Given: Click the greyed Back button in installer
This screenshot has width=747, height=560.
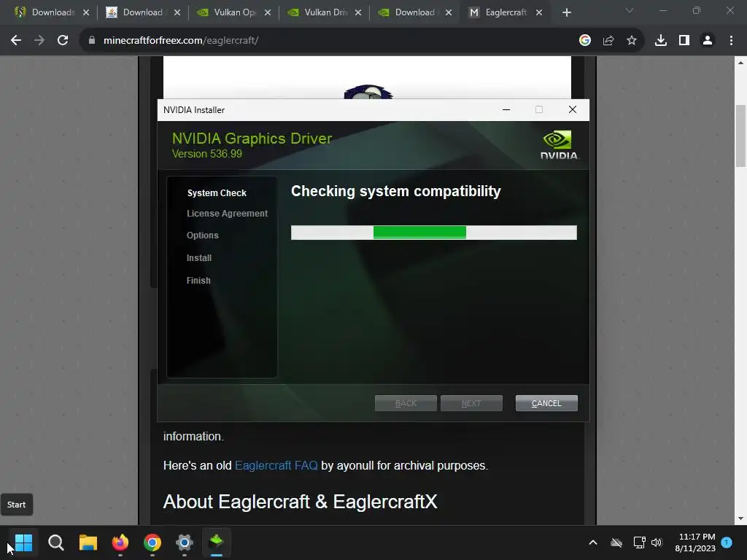Looking at the screenshot, I should 406,403.
